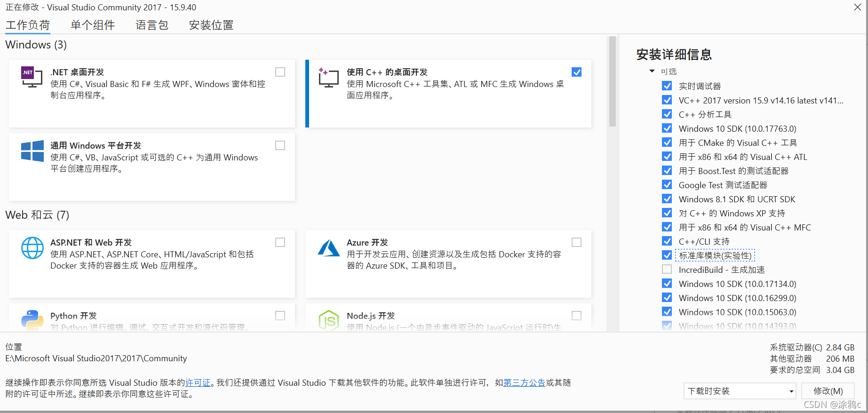Switch to the 工作负荷 tab
Screen dimensions: 868x413
(28, 25)
